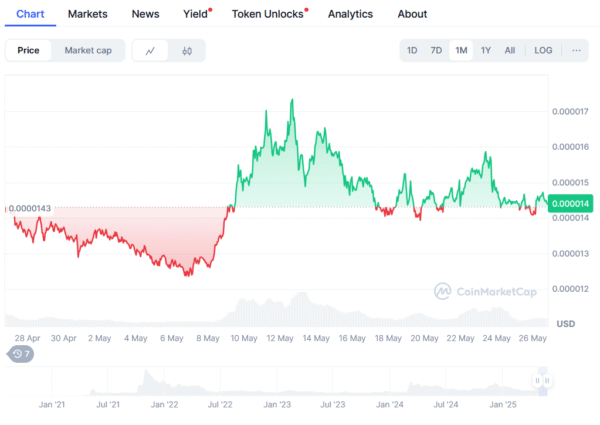This screenshot has width=600, height=425.
Task: Switch to the Chart tab
Action: 30,14
